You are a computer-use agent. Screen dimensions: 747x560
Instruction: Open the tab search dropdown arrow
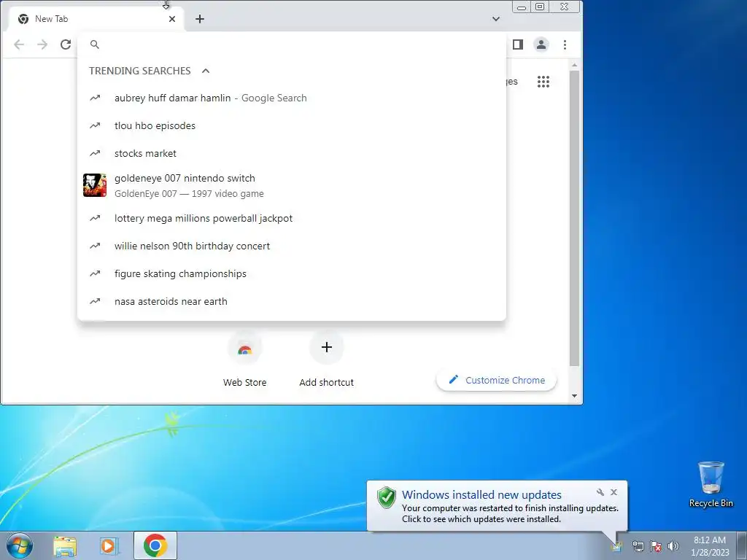(x=496, y=19)
